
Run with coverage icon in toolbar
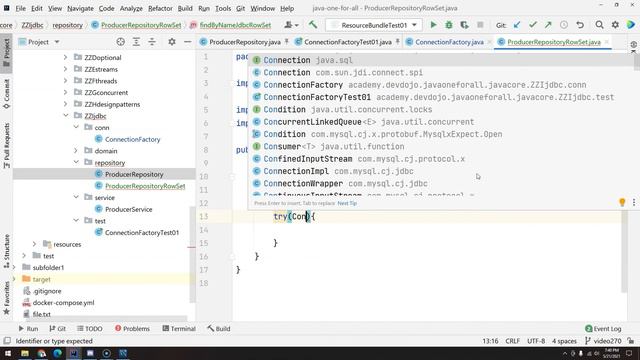pyautogui.click(x=464, y=25)
